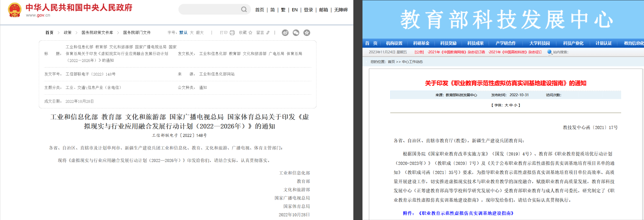Open the 计量认证 nav tab
The width and height of the screenshot is (644, 220).
pyautogui.click(x=604, y=43)
